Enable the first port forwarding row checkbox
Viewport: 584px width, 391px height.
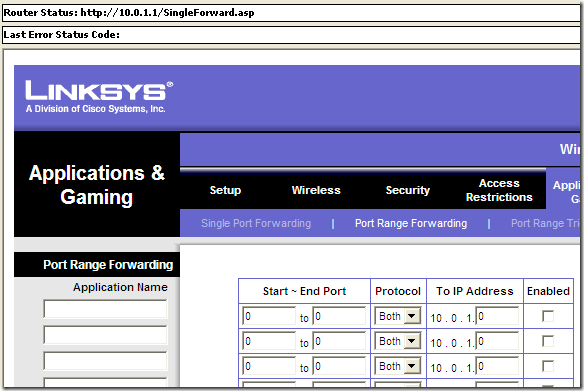[x=548, y=316]
